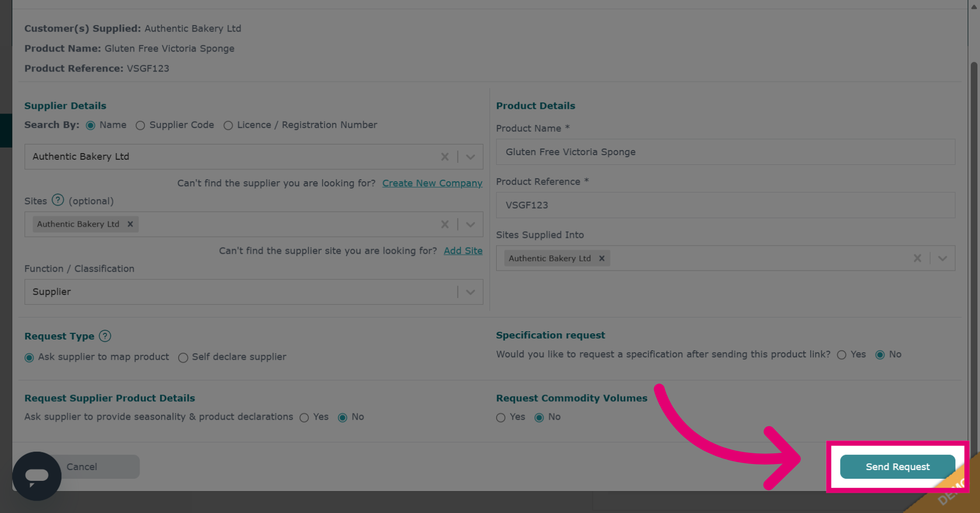
Task: Clear all selections in Sites field
Action: pyautogui.click(x=445, y=224)
